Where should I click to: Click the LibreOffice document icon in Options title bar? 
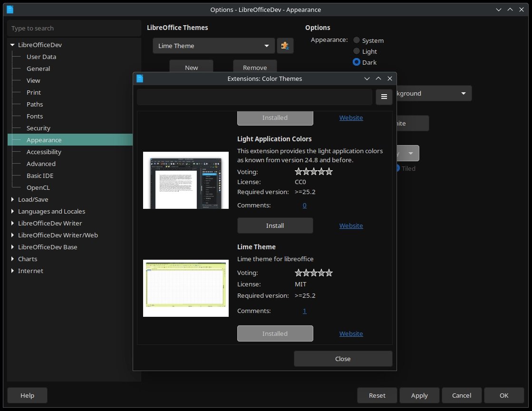click(10, 10)
